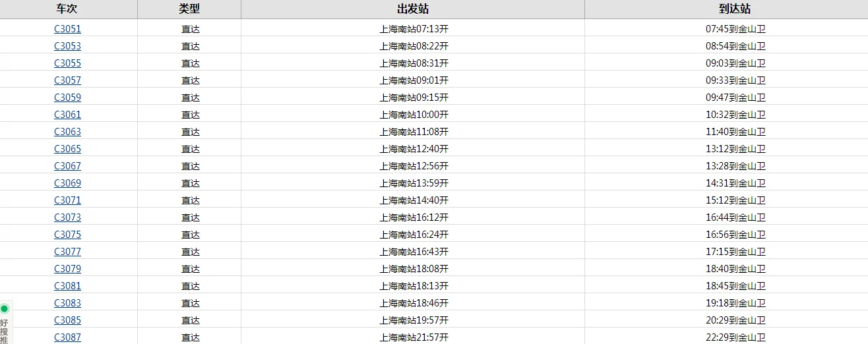Click the C3075 train link
Viewport: 868px width, 344px height.
coord(67,235)
